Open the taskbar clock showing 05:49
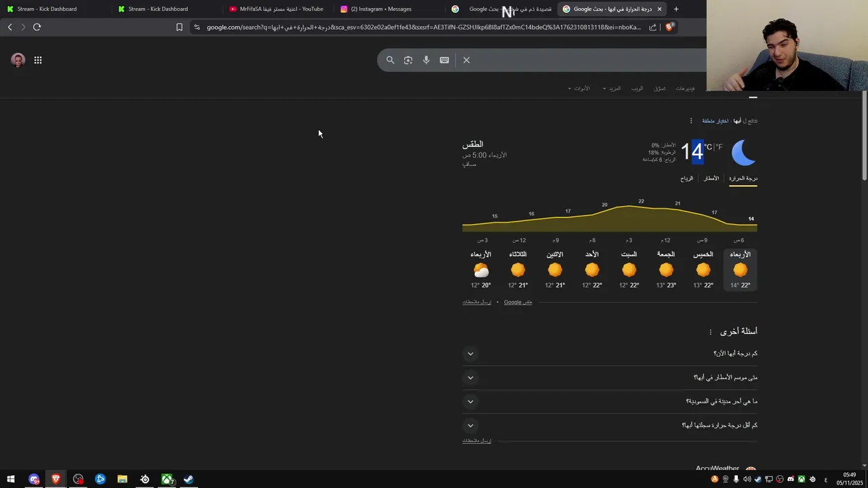Image resolution: width=868 pixels, height=488 pixels. pyautogui.click(x=849, y=479)
